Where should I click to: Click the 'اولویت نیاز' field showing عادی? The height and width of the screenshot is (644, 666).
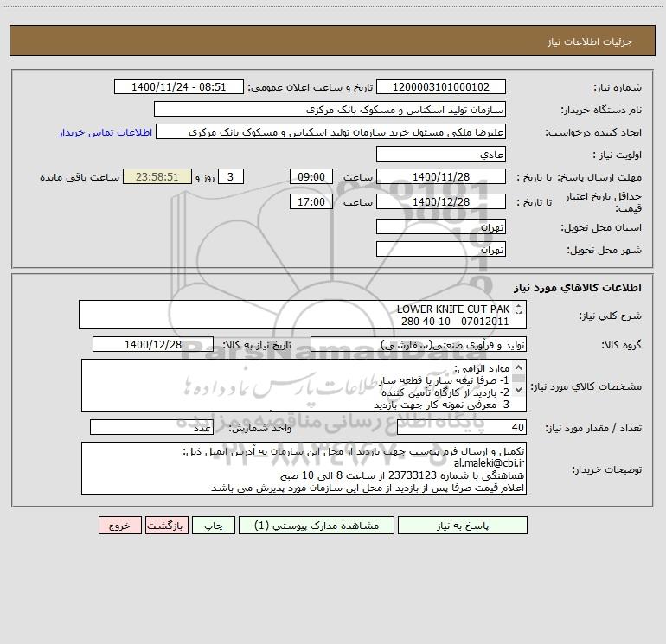coord(441,154)
